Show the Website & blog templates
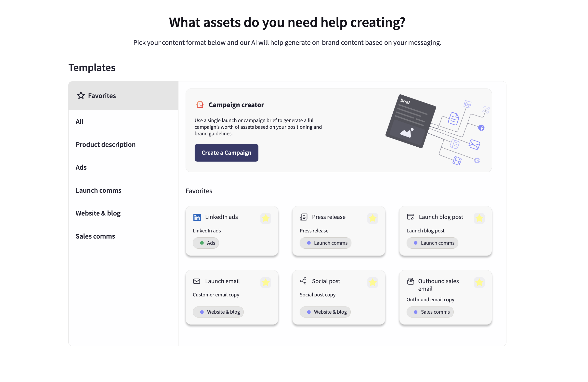 point(98,213)
